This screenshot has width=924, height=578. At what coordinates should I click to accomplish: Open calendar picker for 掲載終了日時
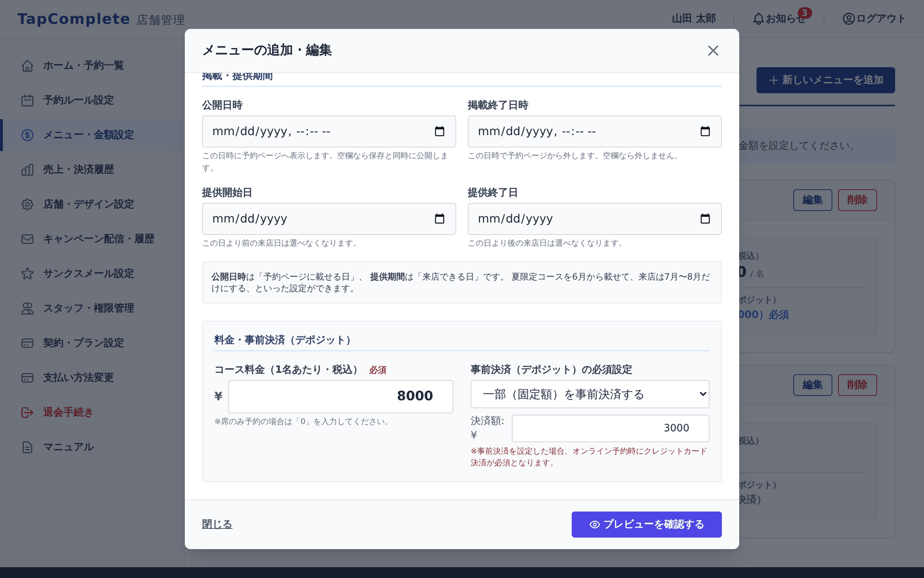(x=705, y=131)
